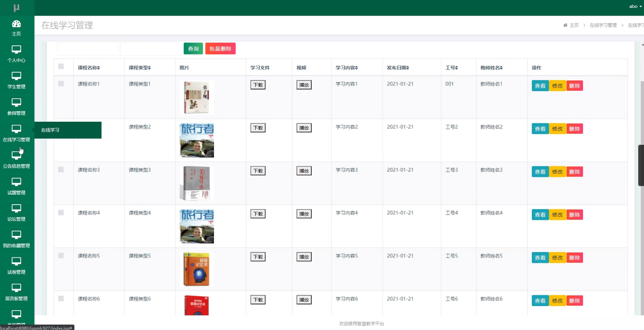
Task: Open the book thumbnail for 课程名称3
Action: [x=197, y=183]
